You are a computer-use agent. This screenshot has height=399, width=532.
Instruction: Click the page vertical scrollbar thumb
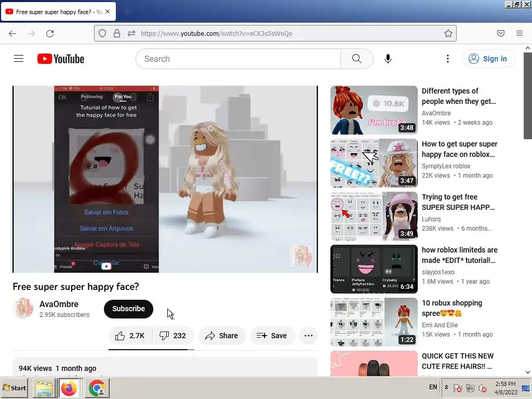[528, 96]
